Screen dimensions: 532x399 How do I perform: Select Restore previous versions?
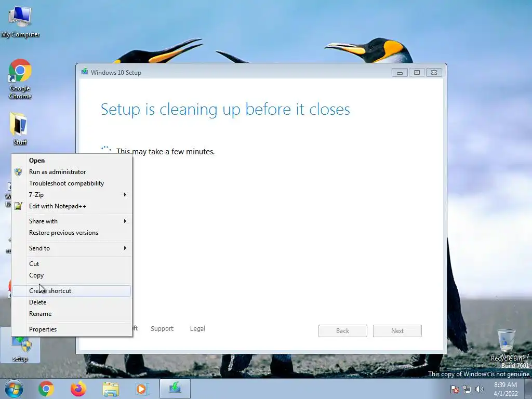pos(71,233)
